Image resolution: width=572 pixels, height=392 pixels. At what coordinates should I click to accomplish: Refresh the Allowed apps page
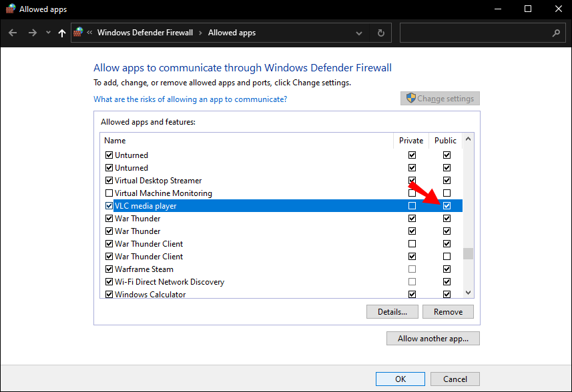380,33
